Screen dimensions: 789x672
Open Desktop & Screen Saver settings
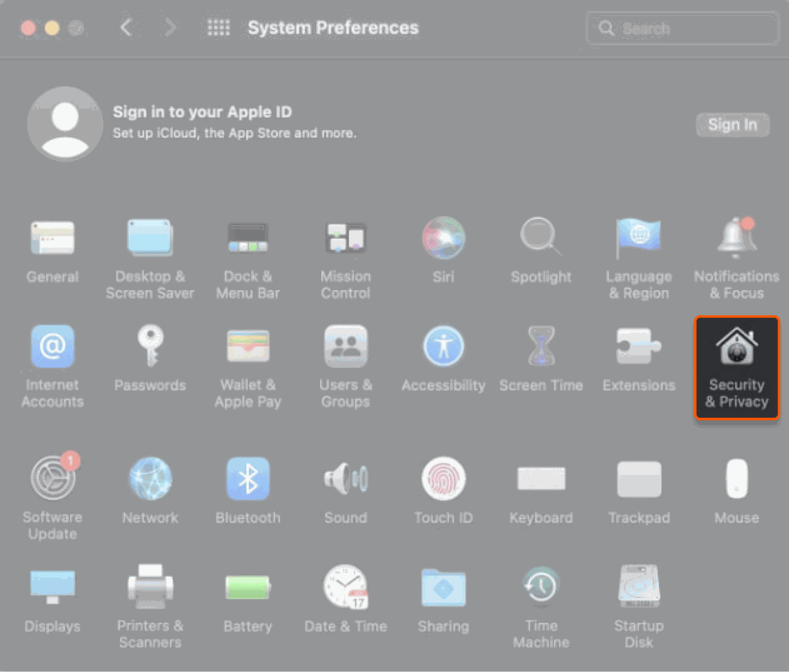150,259
